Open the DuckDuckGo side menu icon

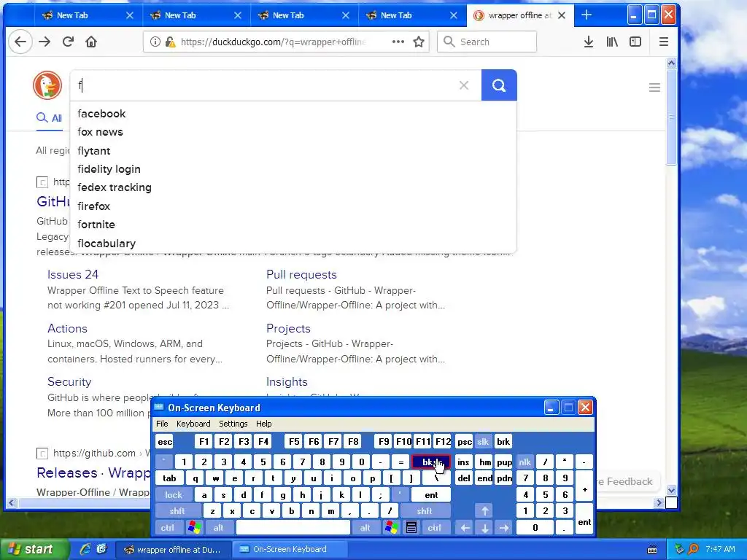tap(654, 87)
